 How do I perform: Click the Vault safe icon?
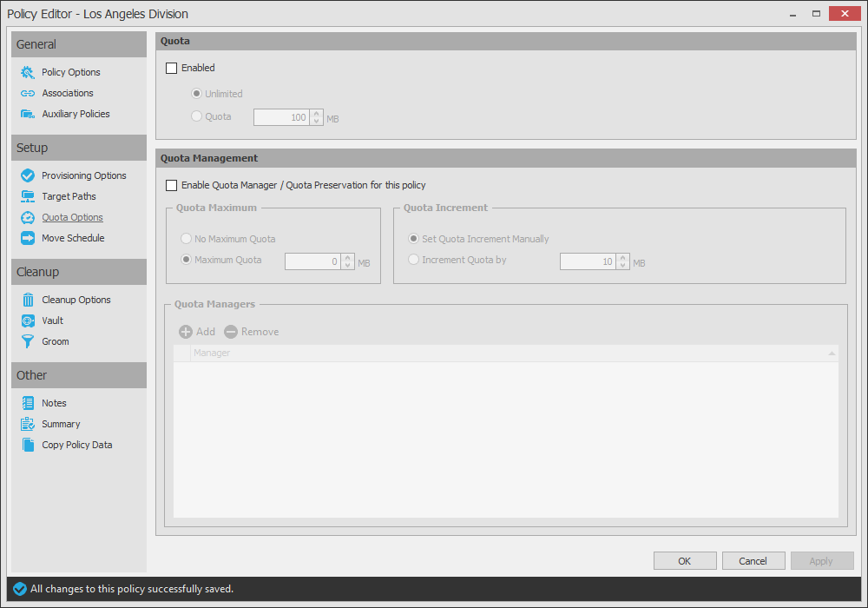pos(28,321)
